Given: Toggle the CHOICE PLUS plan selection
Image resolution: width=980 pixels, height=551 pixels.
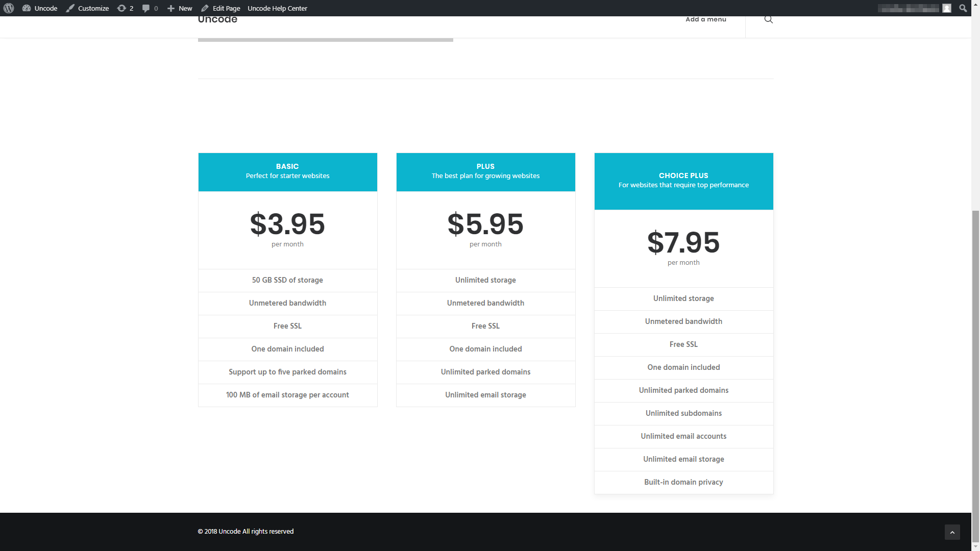Looking at the screenshot, I should click(683, 180).
